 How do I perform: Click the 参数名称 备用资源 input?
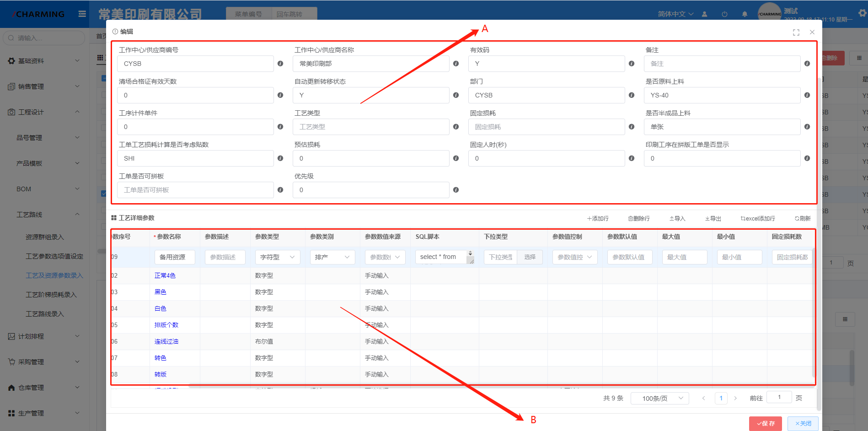(175, 257)
